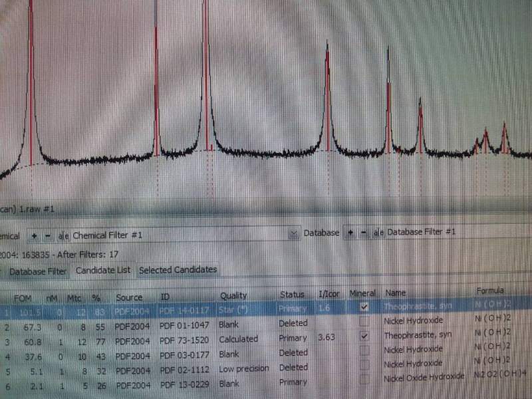Select candidate ID PDF 02-1112
532x399 pixels.
pyautogui.click(x=184, y=370)
